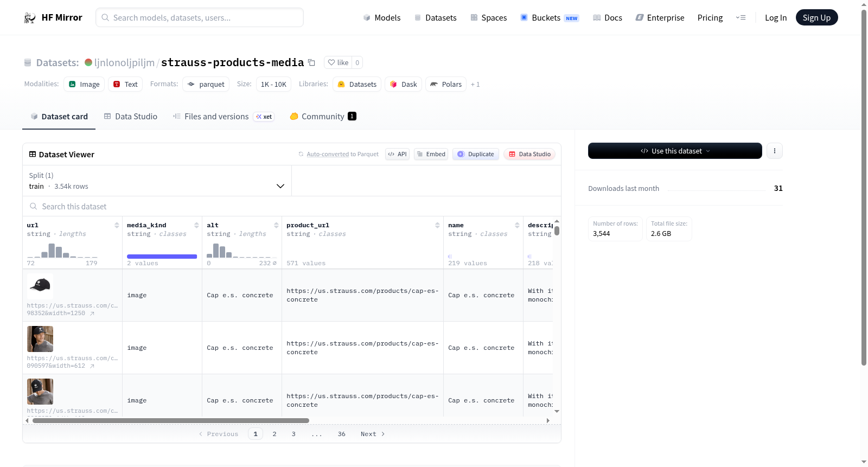The image size is (868, 467).
Task: Click the Embed button
Action: click(x=431, y=154)
